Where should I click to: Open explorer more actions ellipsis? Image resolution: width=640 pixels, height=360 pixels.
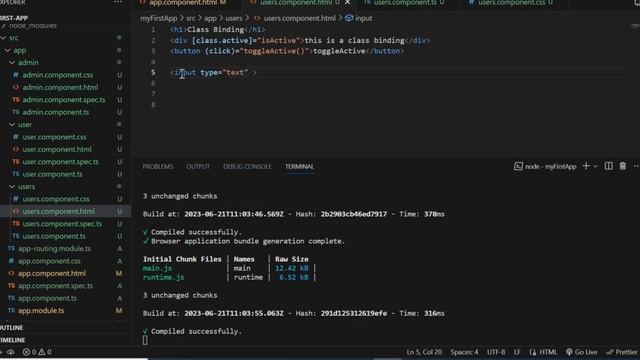(118, 2)
